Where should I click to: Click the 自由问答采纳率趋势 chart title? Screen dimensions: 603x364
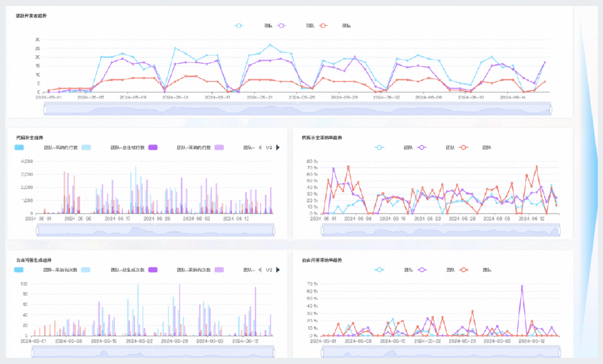point(322,260)
